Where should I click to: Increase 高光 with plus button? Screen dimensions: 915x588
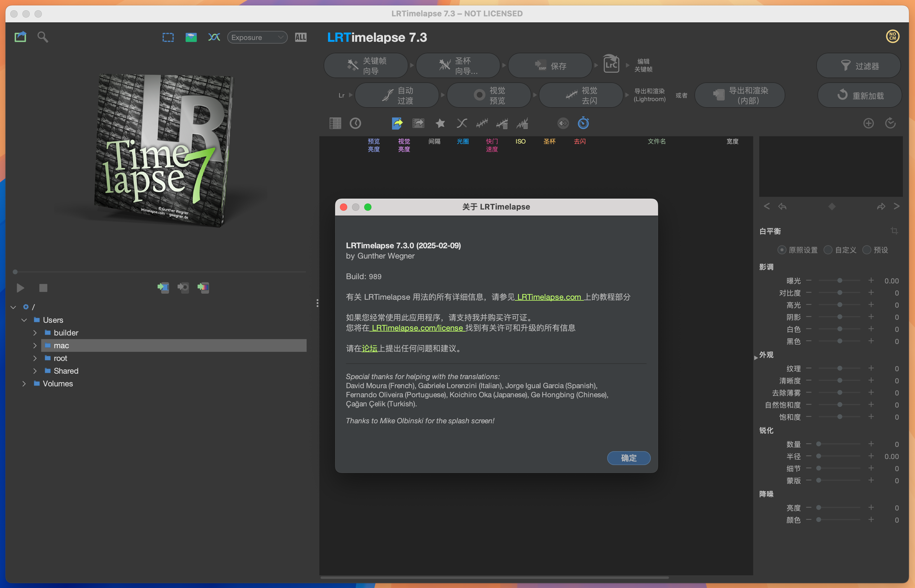coord(871,305)
